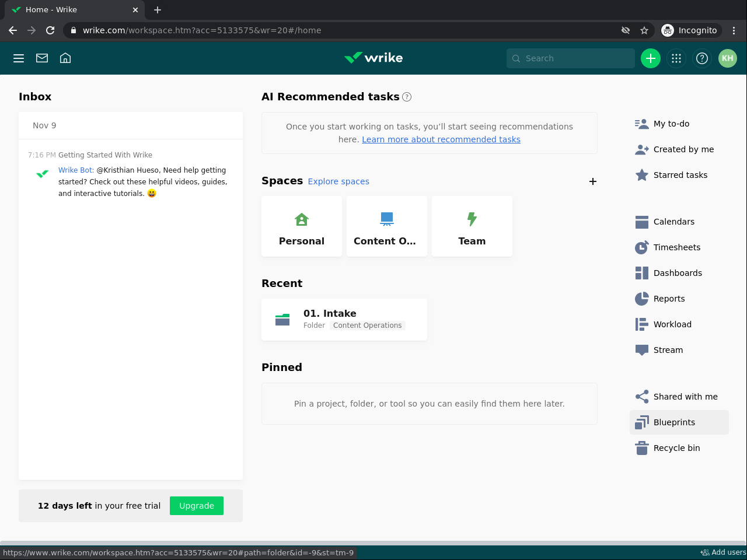747x560 pixels.
Task: Open Shared with me label
Action: click(686, 397)
